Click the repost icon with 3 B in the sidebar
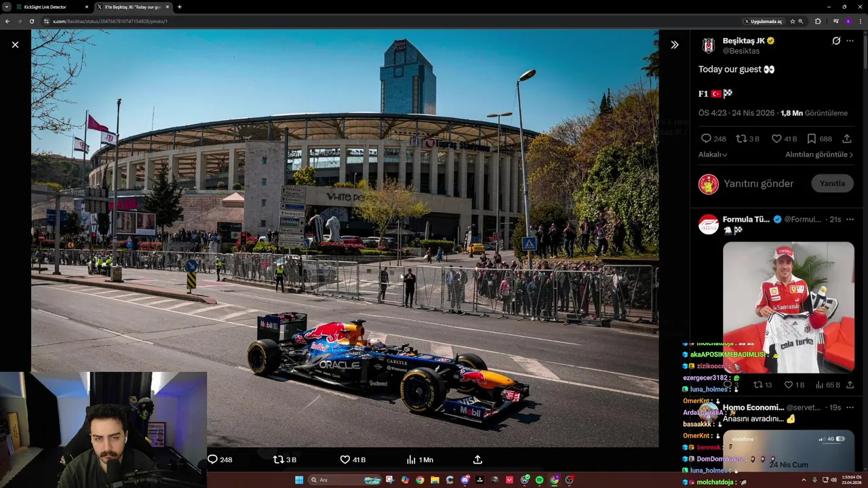The image size is (868, 488). tap(741, 138)
